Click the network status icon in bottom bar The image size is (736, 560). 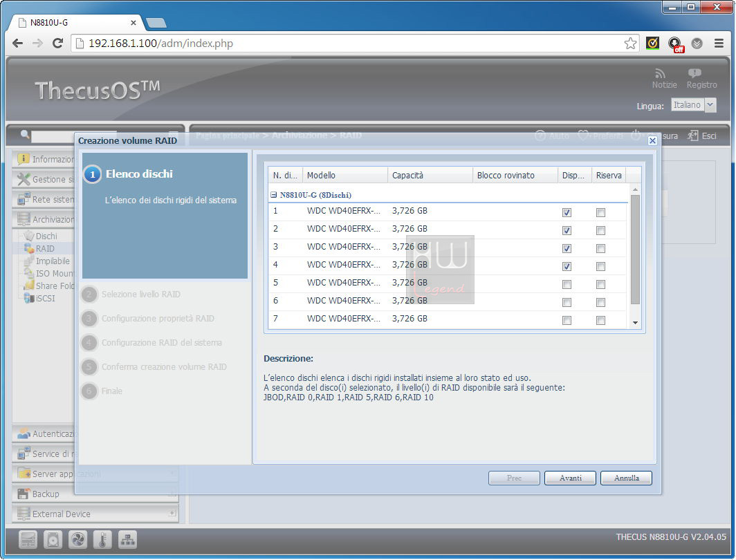tap(127, 540)
